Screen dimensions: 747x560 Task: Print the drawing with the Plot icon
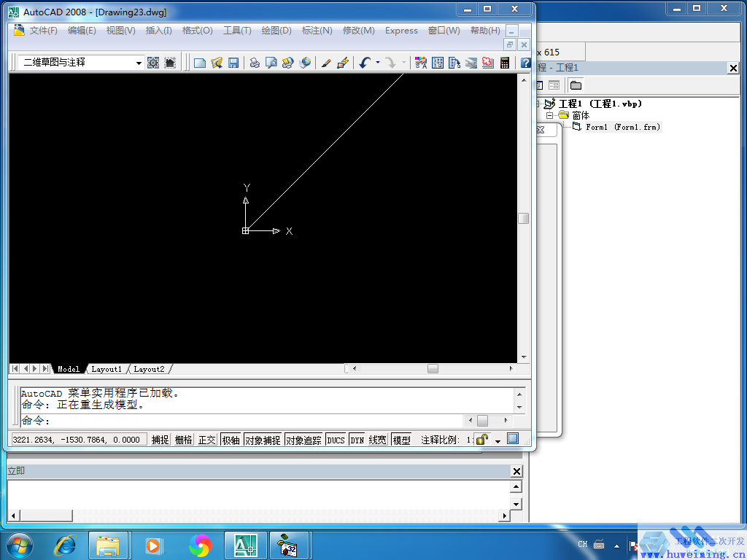pyautogui.click(x=255, y=63)
